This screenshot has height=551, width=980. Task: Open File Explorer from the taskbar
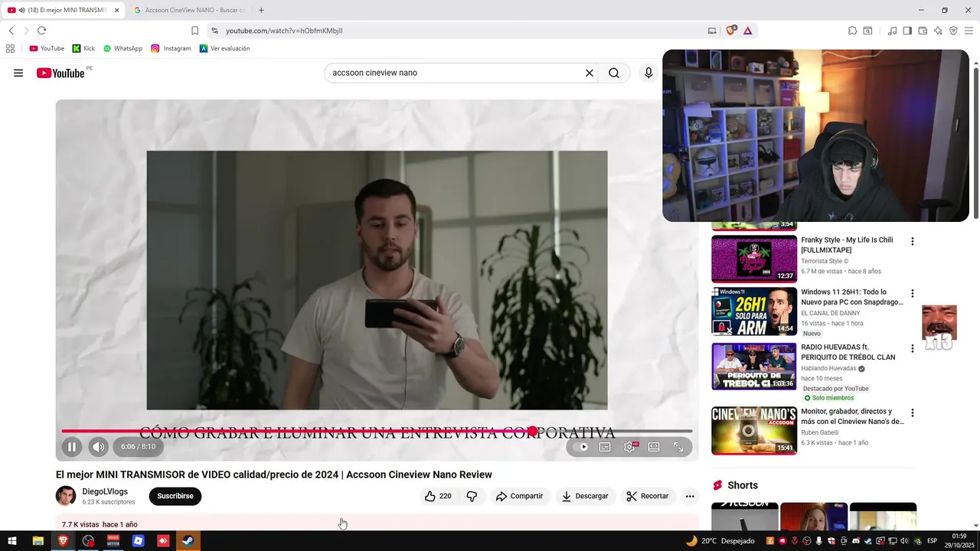(x=38, y=541)
